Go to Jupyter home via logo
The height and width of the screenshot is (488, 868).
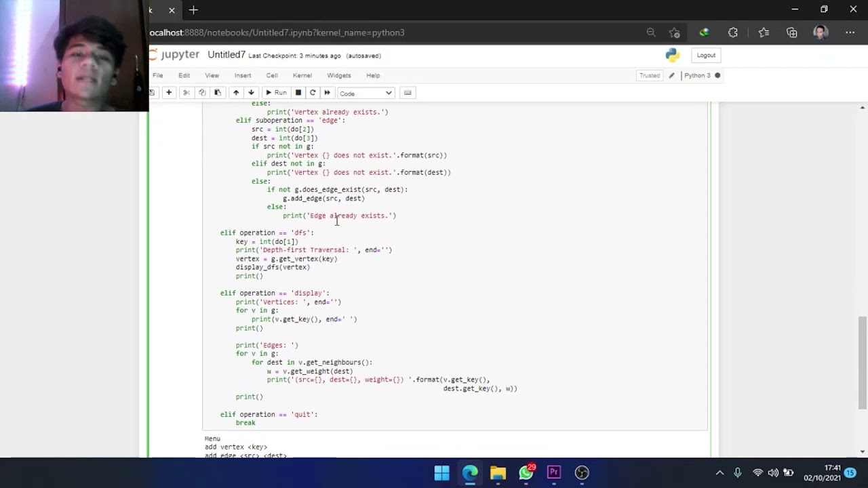pyautogui.click(x=175, y=55)
